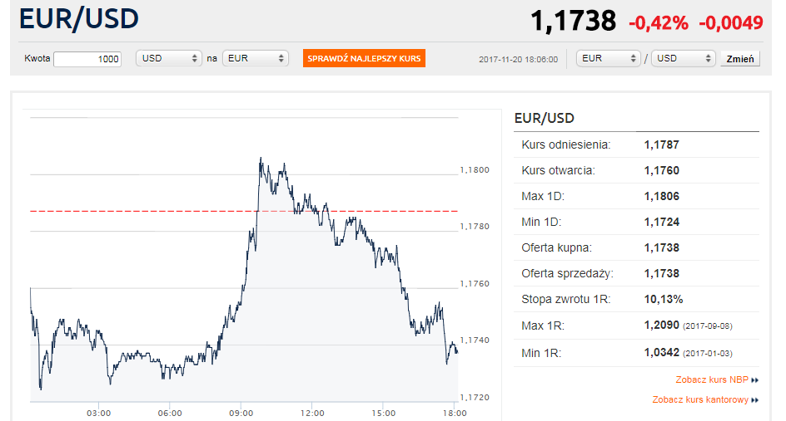
Task: Click the red dashed reference line on chart
Action: (150, 211)
